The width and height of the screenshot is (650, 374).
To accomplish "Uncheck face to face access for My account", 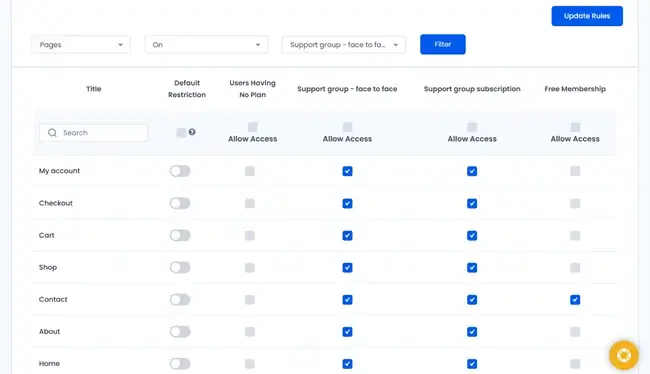I will (347, 171).
